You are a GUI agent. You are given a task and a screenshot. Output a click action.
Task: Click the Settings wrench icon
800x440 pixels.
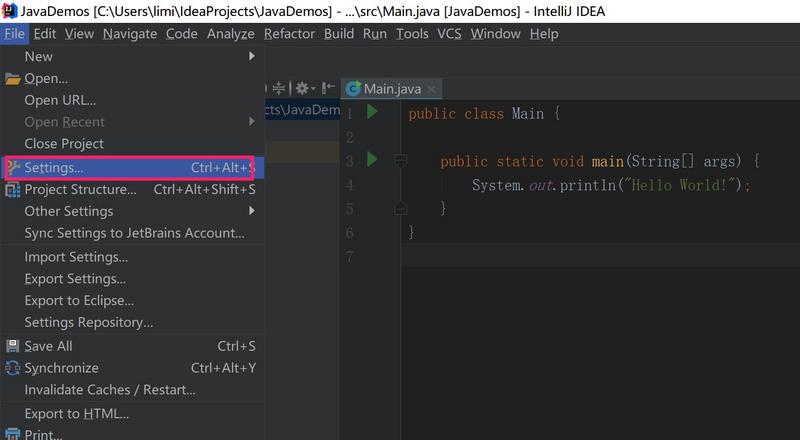pos(13,167)
